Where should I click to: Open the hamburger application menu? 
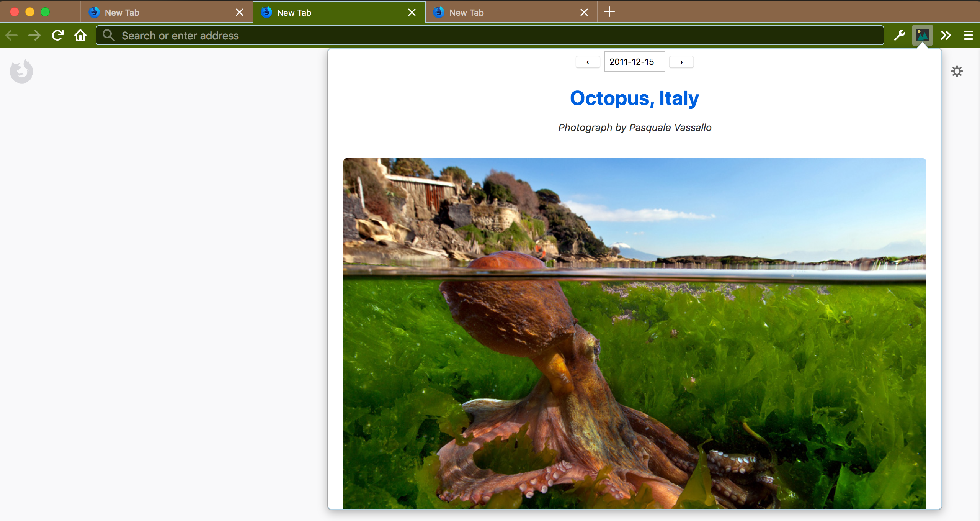969,36
